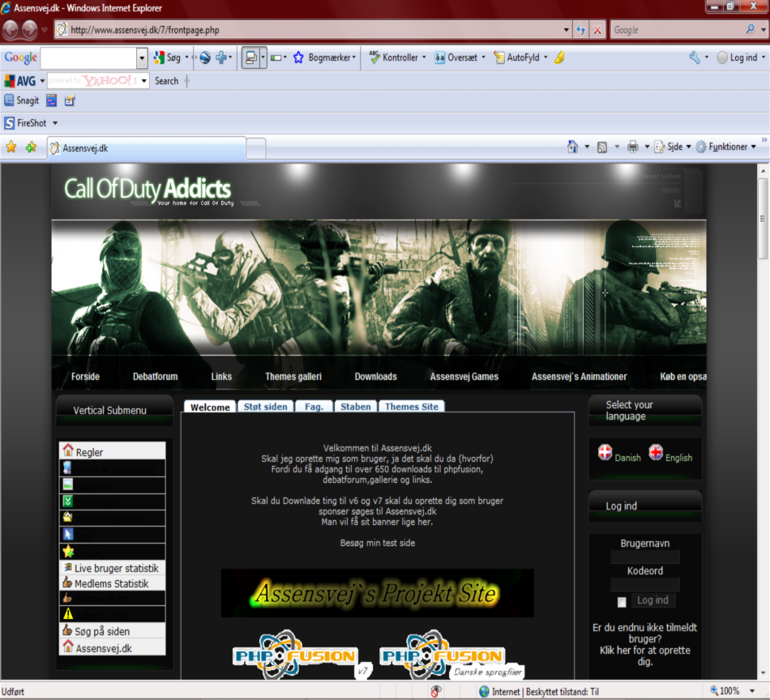Switch to the Fag. tab

314,407
